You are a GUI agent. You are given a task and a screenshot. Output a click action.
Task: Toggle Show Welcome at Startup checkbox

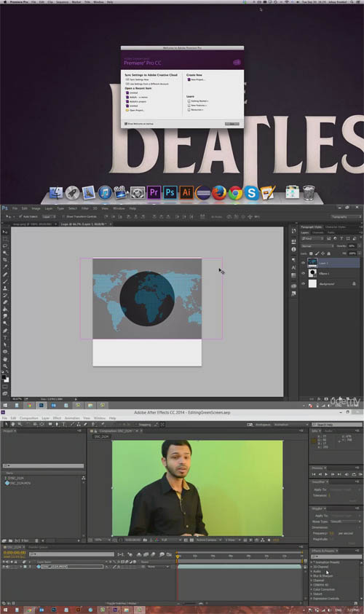click(x=126, y=124)
